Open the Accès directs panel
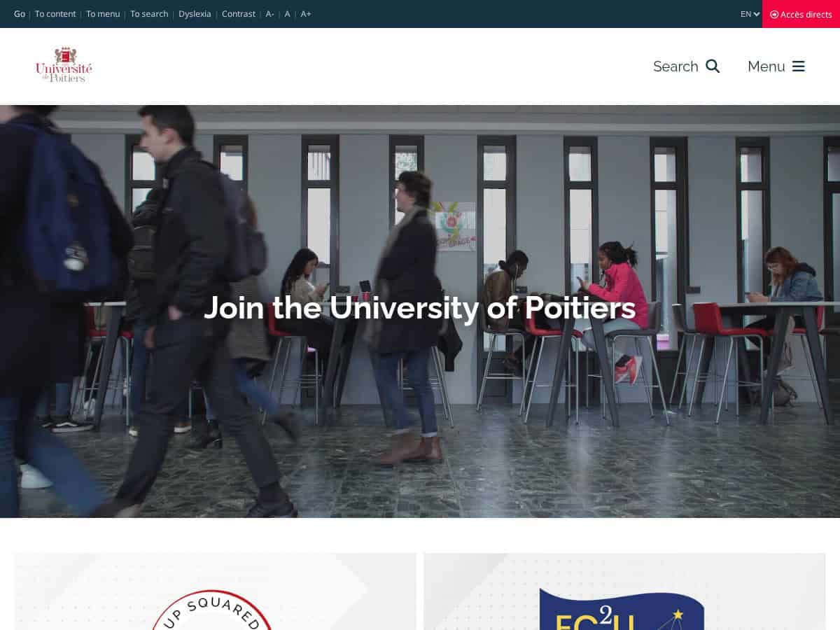The height and width of the screenshot is (630, 840). 801,14
